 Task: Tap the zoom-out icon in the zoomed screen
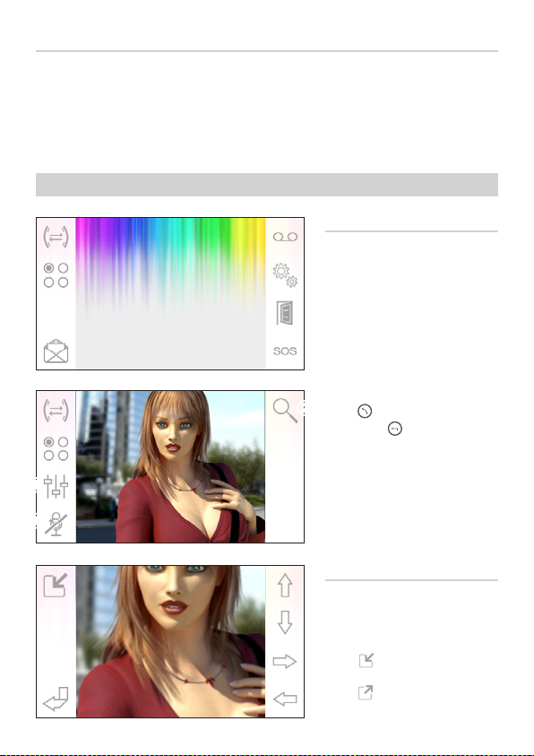pos(55,586)
